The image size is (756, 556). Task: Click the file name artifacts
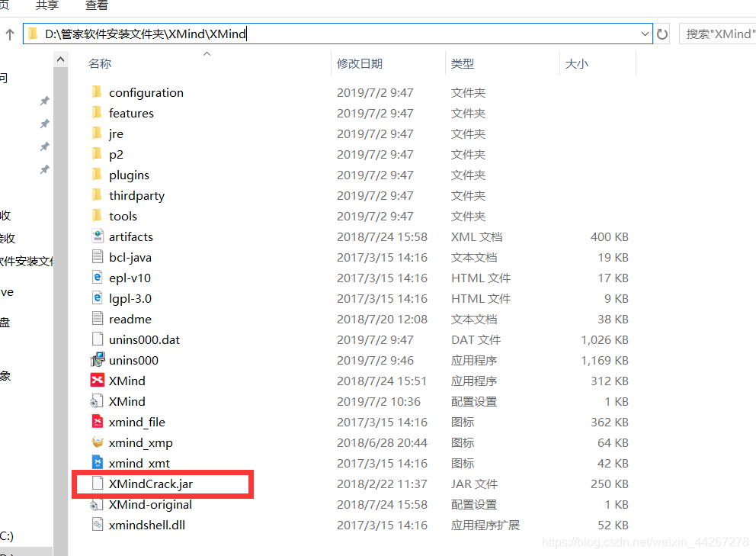click(130, 236)
